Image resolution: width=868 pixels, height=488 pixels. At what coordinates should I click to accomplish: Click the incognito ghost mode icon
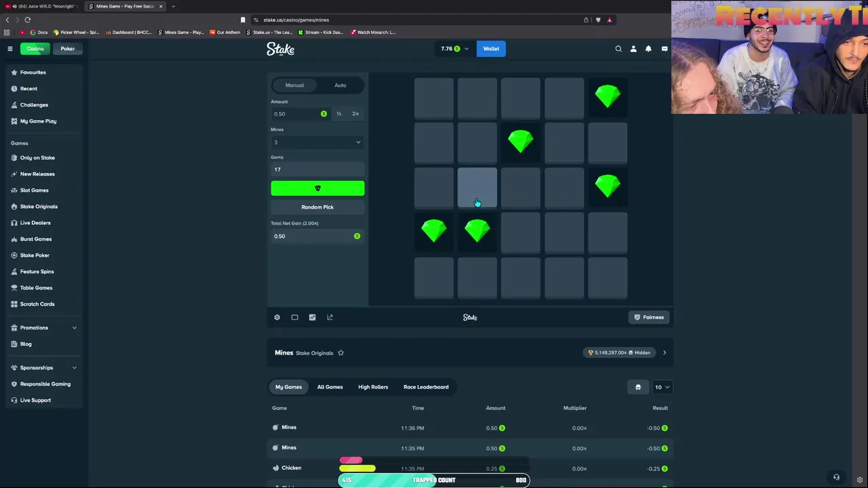638,387
